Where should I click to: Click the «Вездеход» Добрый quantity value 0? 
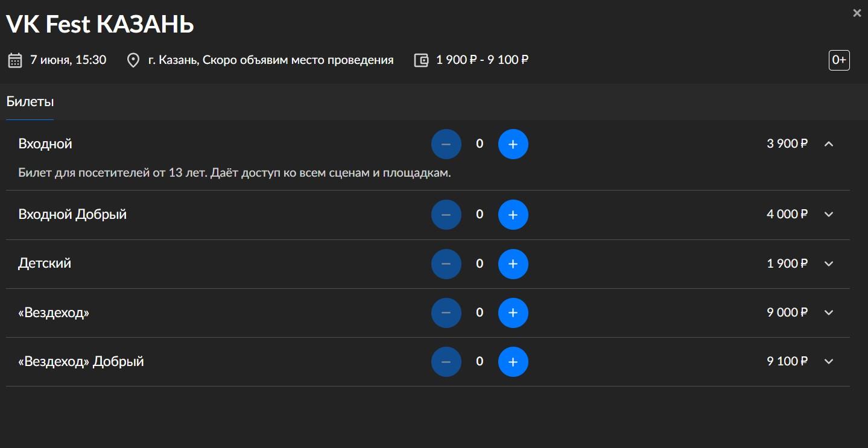pyautogui.click(x=480, y=361)
